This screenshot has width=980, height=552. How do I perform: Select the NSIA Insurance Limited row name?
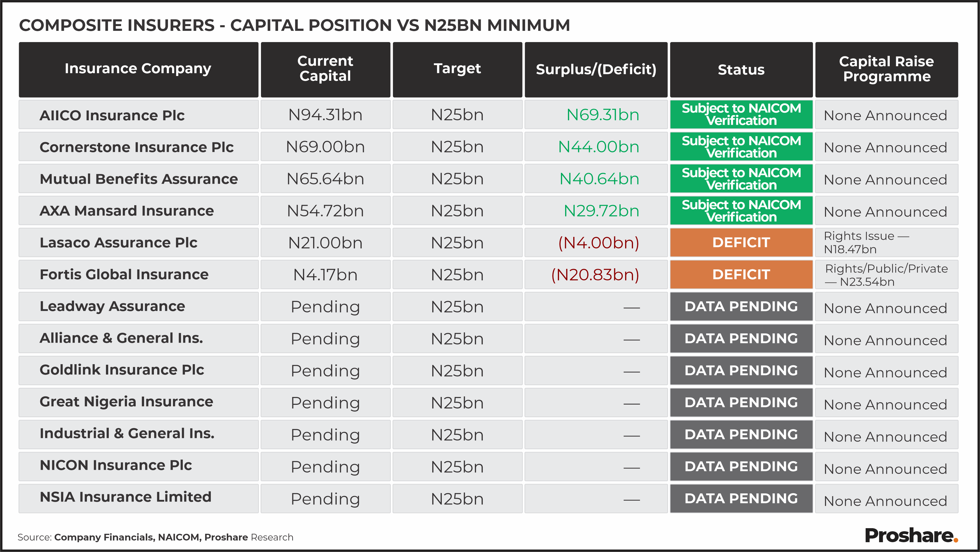126,497
